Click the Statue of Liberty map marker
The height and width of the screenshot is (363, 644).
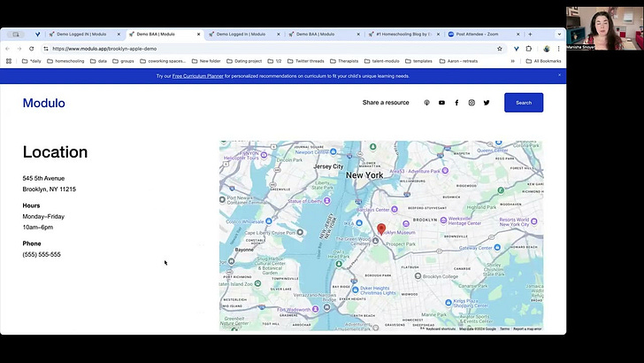[327, 201]
